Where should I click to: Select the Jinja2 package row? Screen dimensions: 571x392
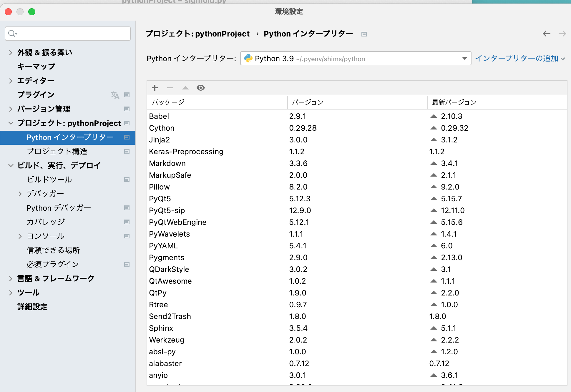pos(357,140)
